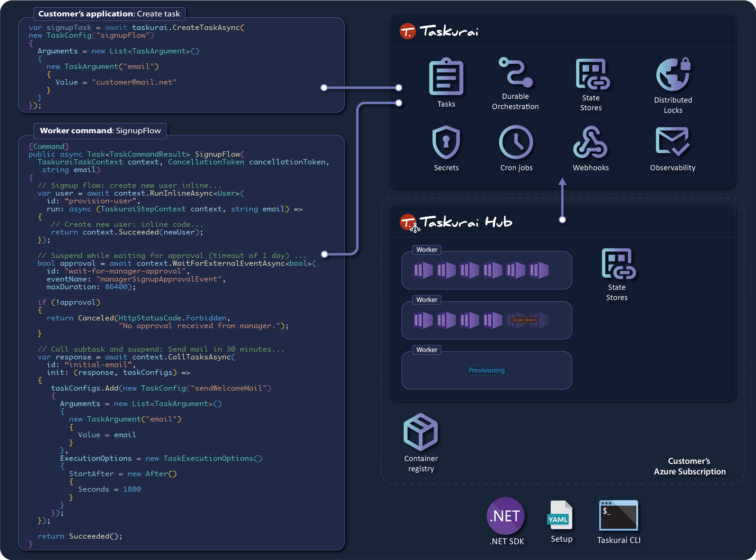
Task: Click the Provisioning badge in third worker
Action: click(x=486, y=370)
